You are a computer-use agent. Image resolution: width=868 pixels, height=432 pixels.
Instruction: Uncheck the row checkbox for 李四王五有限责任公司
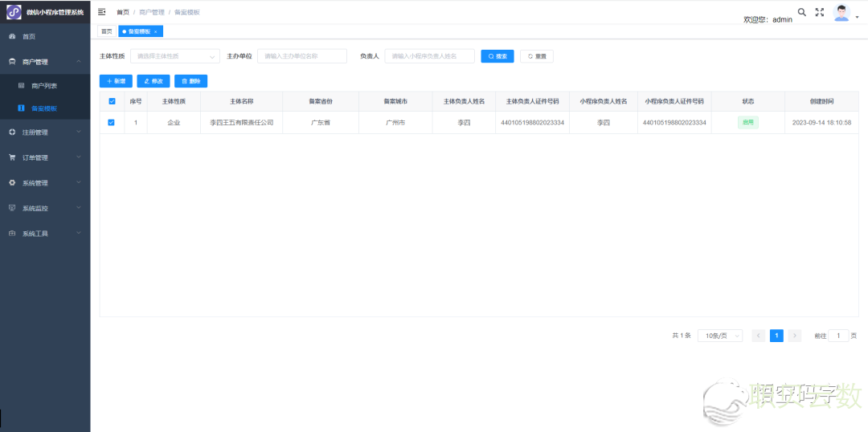tap(112, 123)
